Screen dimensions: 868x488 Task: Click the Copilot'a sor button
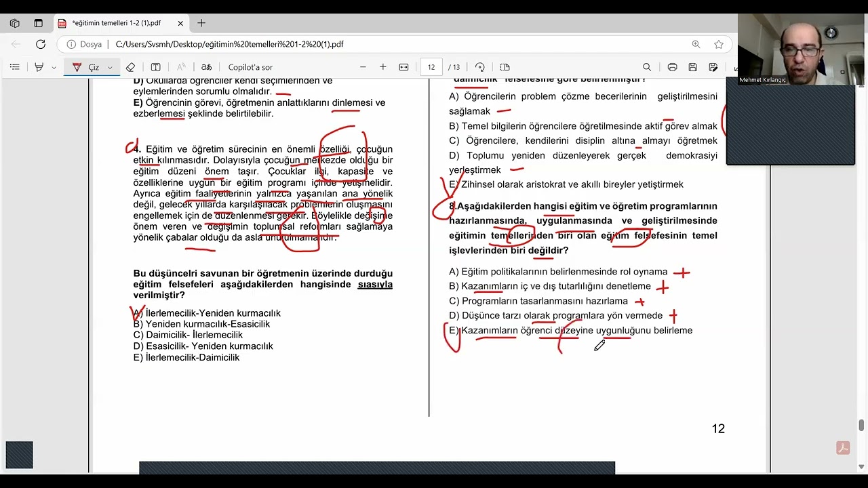pyautogui.click(x=250, y=67)
